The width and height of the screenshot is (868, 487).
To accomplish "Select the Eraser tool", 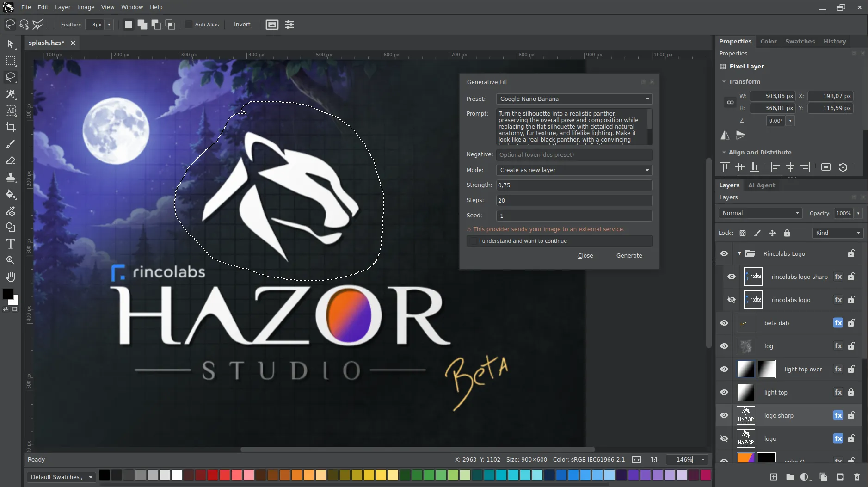I will pyautogui.click(x=11, y=160).
